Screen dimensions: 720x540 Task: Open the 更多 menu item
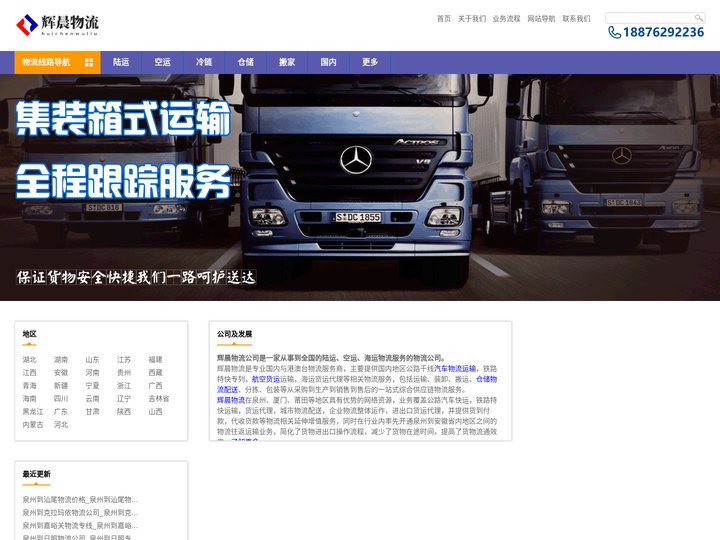pyautogui.click(x=370, y=62)
